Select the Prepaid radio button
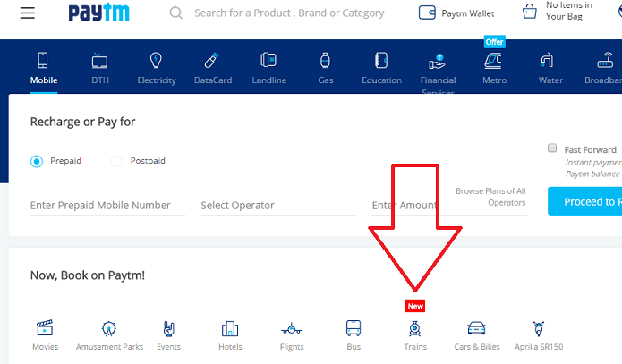622x364 pixels. pos(37,161)
